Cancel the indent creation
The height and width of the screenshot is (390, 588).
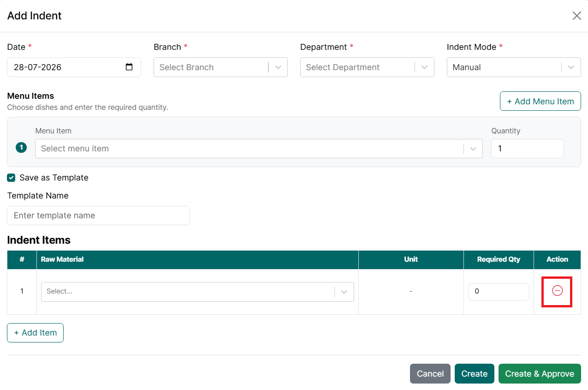coord(430,374)
